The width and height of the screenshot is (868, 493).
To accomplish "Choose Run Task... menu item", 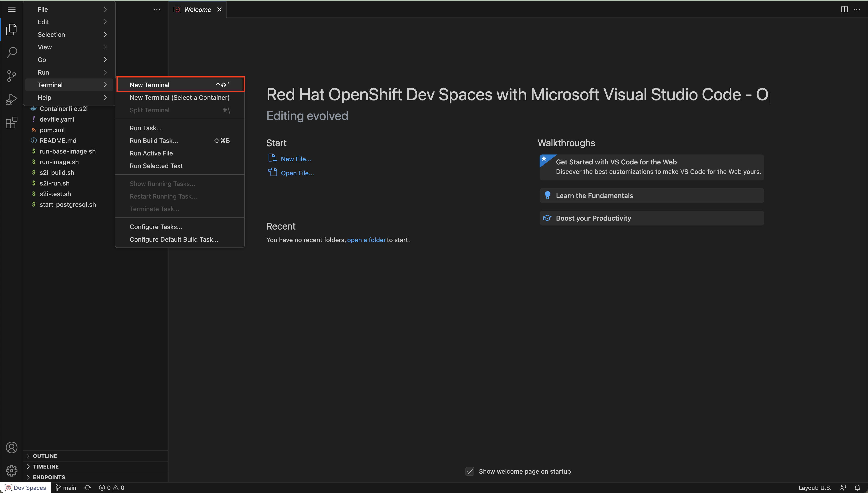I will pyautogui.click(x=180, y=128).
